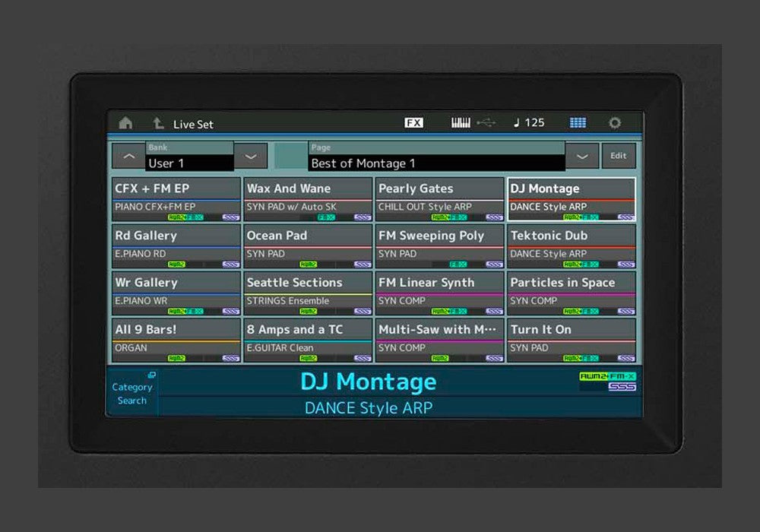Choose Particles in Space slot
Viewport: 760px width, 532px height.
pyautogui.click(x=572, y=293)
